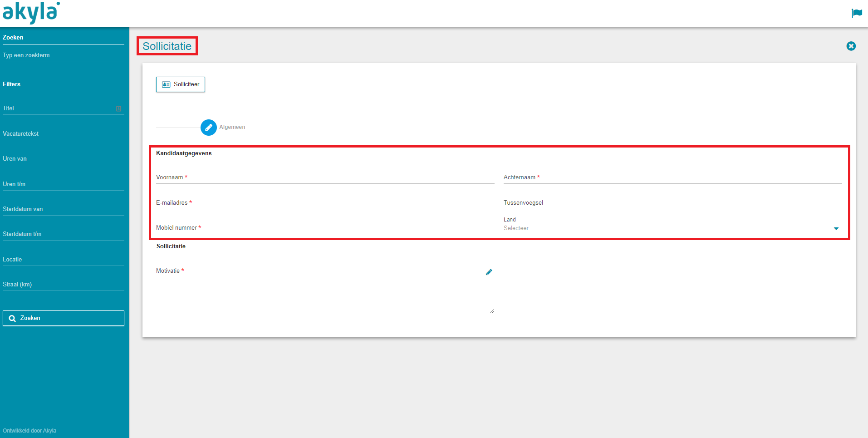868x438 pixels.
Task: Click the Motivatie text area
Action: pyautogui.click(x=325, y=291)
